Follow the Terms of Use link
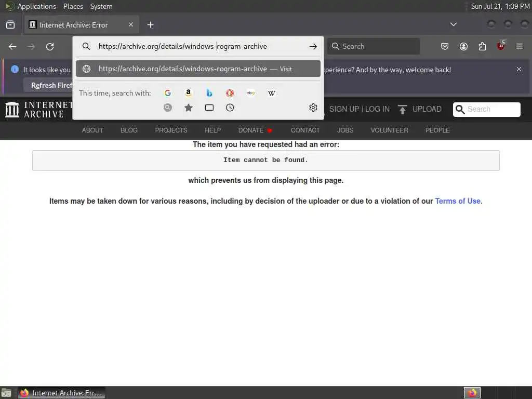 [458, 201]
